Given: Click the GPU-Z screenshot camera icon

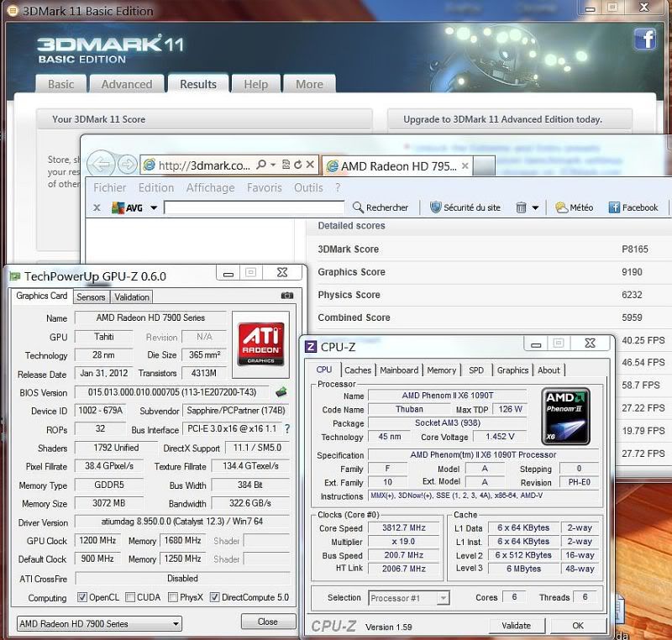Looking at the screenshot, I should [287, 296].
